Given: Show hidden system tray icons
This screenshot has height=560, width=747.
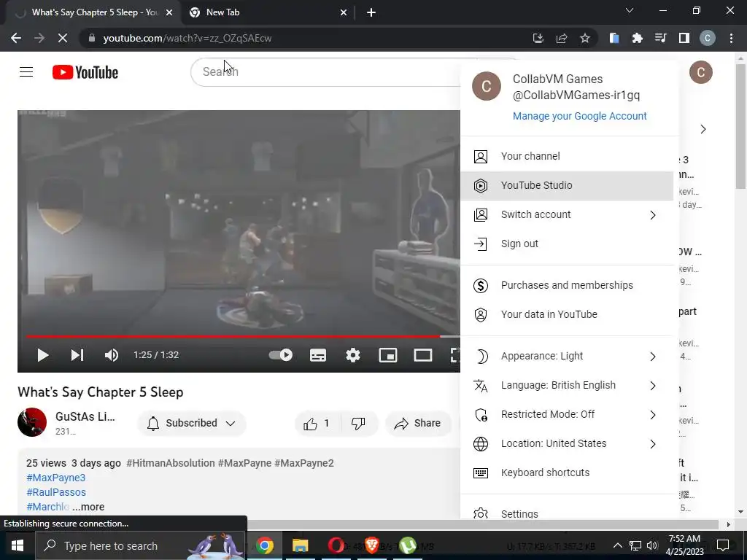Looking at the screenshot, I should tap(617, 545).
